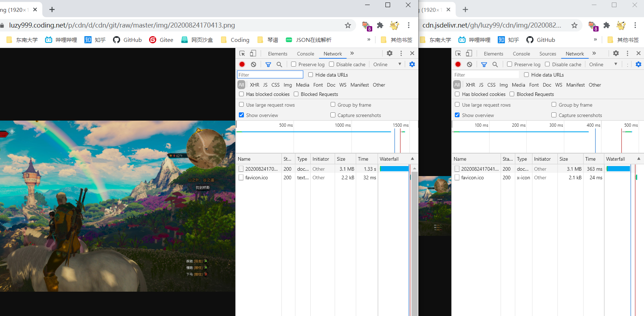The image size is (644, 316).
Task: Expand hidden bookmarks chevron in left window
Action: coord(369,39)
